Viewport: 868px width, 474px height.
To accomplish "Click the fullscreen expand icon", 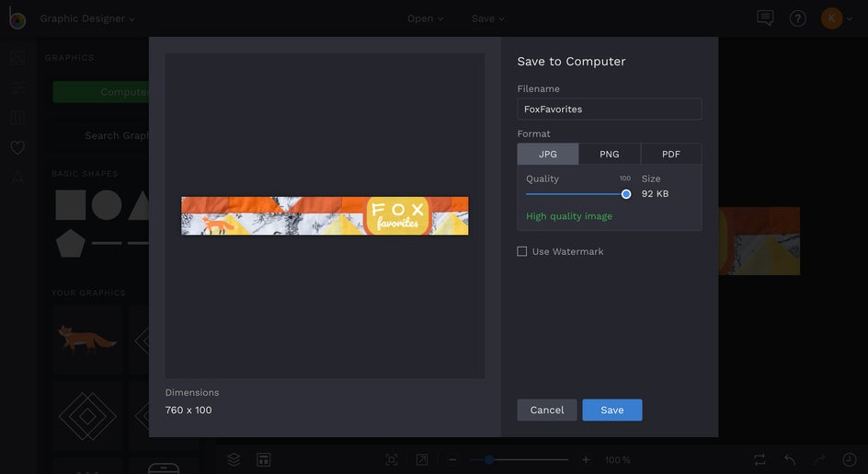I will point(422,459).
